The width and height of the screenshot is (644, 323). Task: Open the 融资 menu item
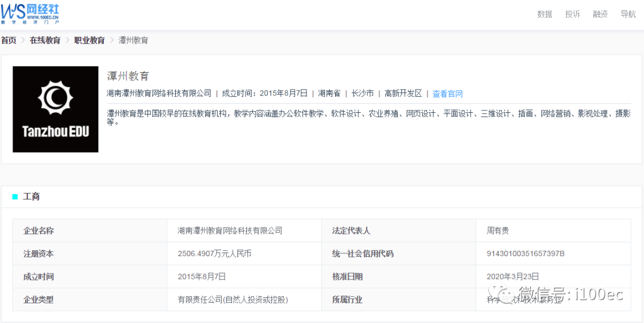(600, 14)
